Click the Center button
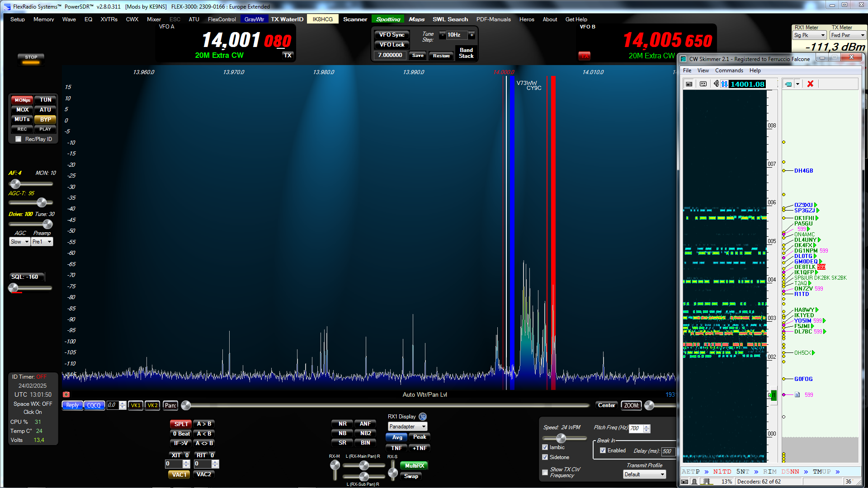The height and width of the screenshot is (488, 868). 606,406
